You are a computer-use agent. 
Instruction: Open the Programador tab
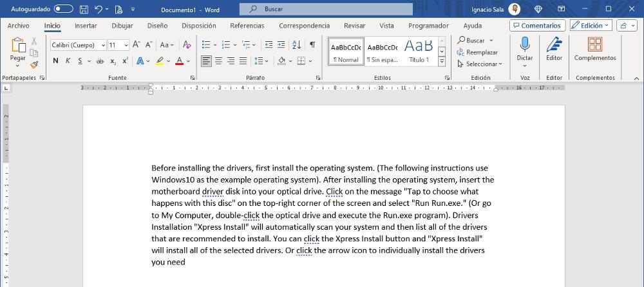pyautogui.click(x=428, y=26)
